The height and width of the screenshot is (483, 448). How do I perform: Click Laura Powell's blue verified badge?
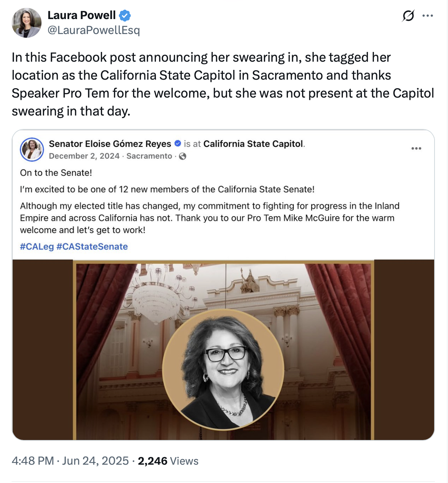125,16
